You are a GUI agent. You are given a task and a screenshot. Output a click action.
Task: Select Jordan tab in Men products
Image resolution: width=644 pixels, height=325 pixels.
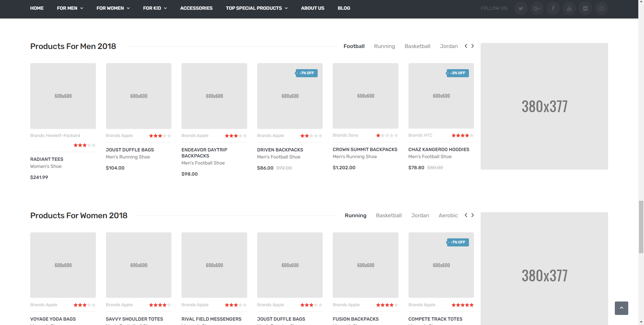[x=449, y=46]
